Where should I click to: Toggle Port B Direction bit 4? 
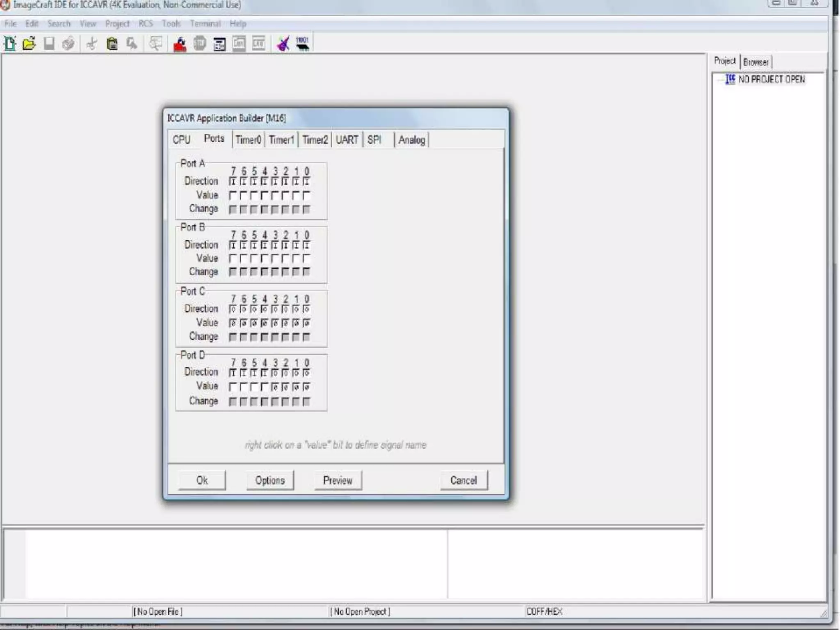pyautogui.click(x=264, y=245)
